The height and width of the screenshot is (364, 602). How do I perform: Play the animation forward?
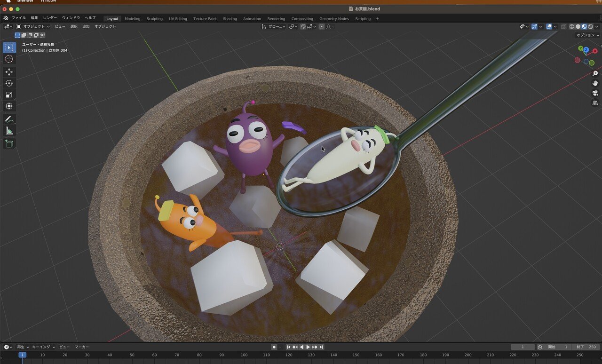pos(308,347)
